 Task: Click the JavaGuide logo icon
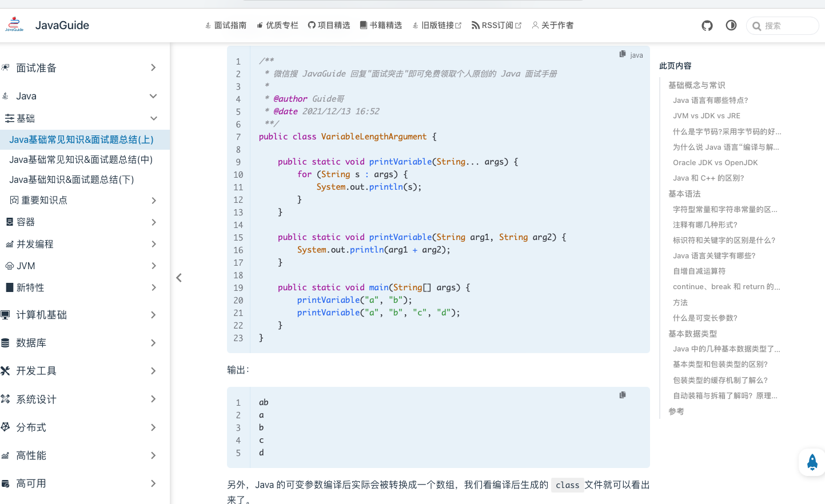pyautogui.click(x=14, y=24)
